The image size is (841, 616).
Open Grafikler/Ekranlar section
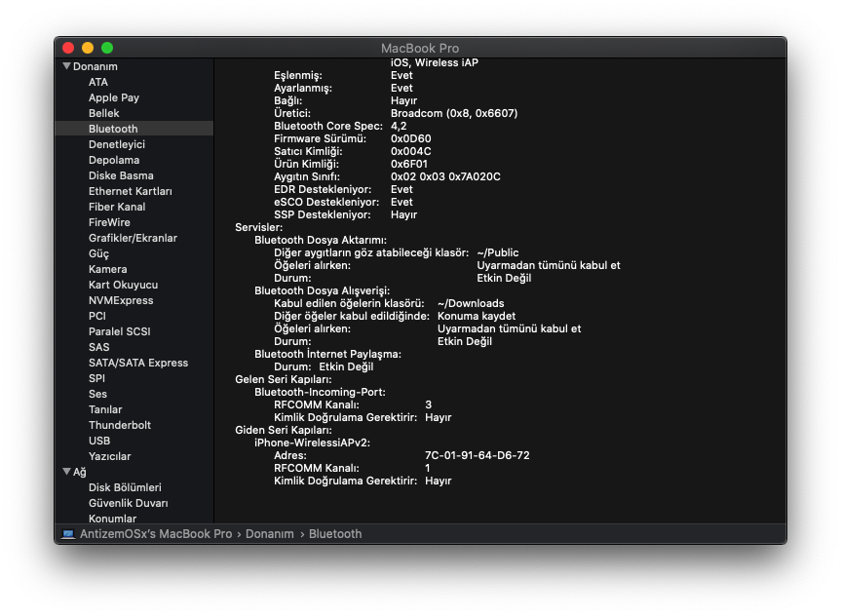pyautogui.click(x=133, y=238)
